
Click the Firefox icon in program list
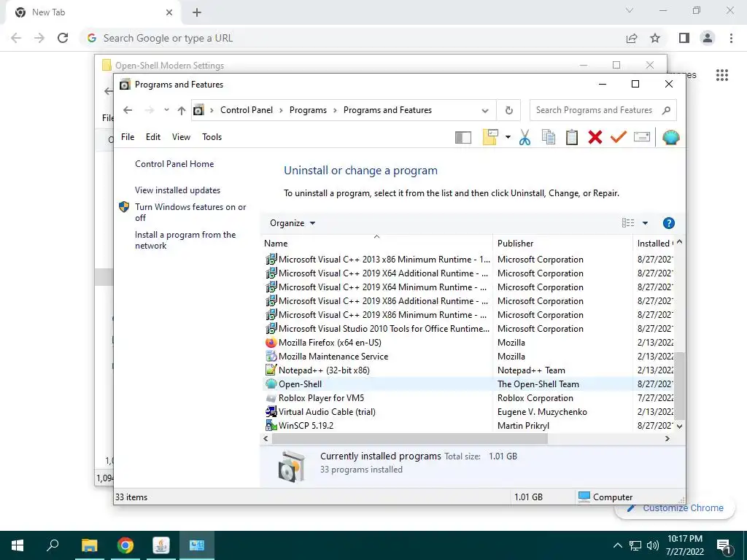(271, 343)
